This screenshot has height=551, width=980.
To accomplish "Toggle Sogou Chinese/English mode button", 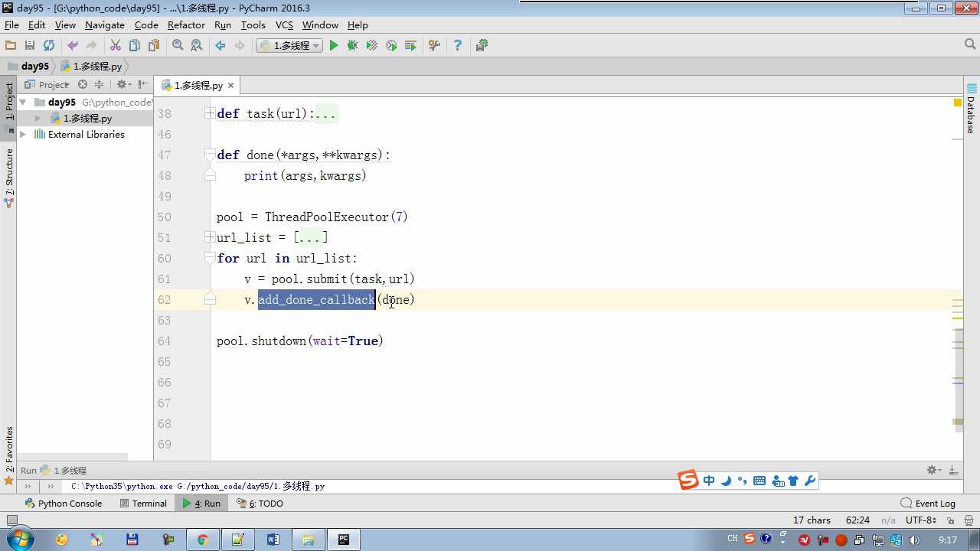I will tap(709, 481).
